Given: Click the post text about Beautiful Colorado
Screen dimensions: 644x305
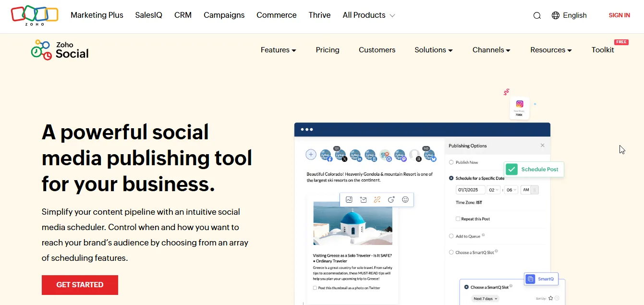Looking at the screenshot, I should 370,177.
